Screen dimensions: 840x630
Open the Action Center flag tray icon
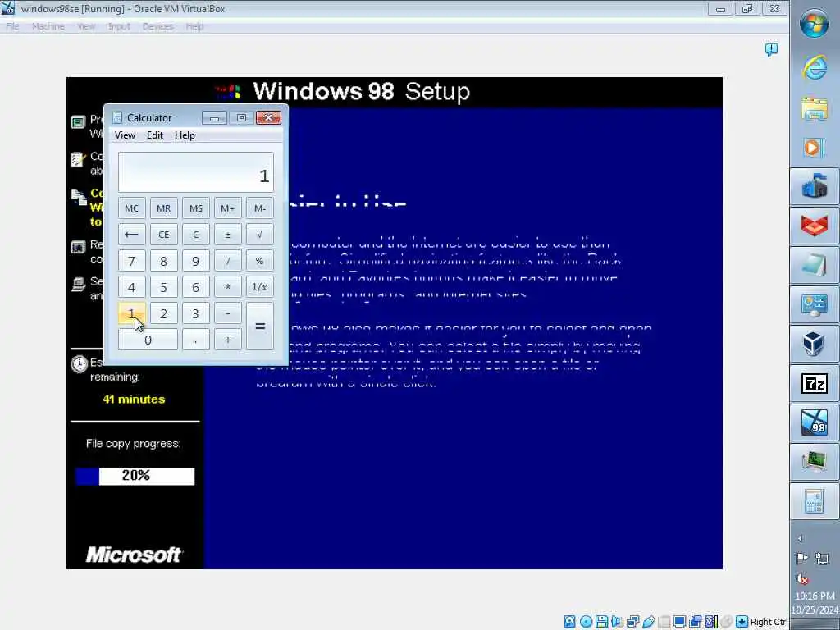tap(802, 559)
